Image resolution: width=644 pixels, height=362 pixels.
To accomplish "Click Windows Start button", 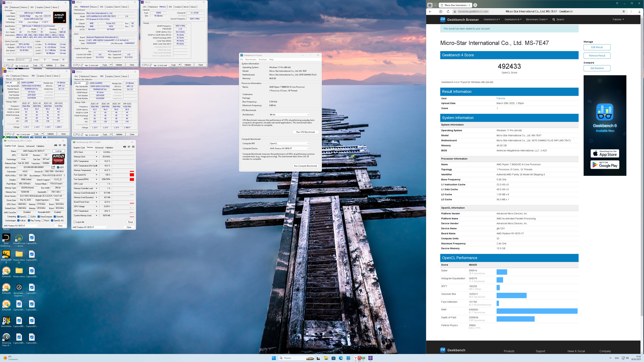I will [274, 358].
